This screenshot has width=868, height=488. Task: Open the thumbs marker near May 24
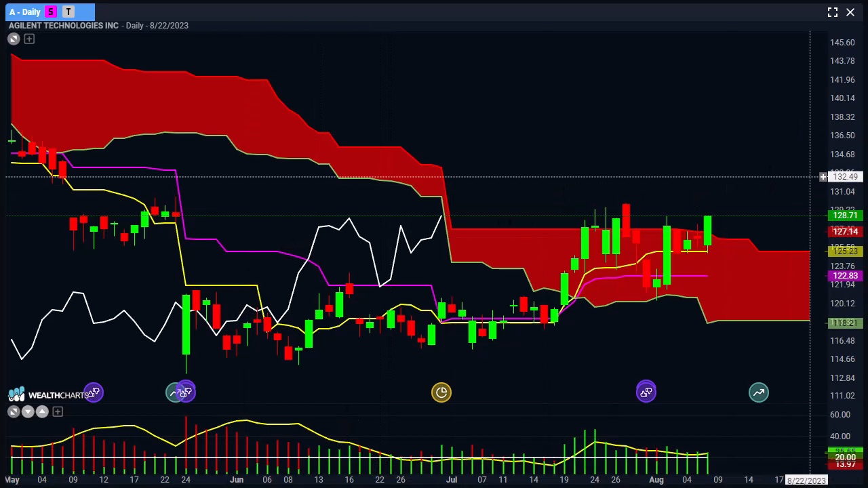186,392
